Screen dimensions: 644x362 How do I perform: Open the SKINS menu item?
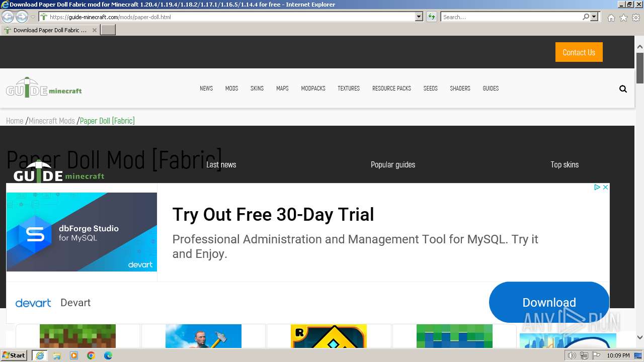(257, 88)
